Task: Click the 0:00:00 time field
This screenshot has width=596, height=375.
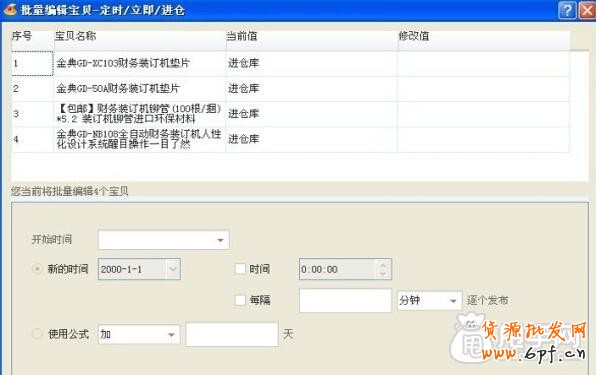Action: pos(338,269)
